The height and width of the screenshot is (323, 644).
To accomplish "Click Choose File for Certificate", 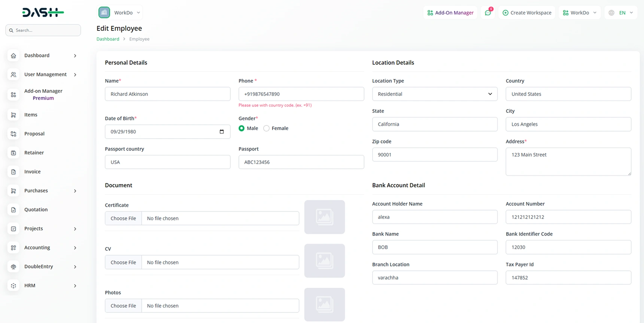I will tap(123, 218).
